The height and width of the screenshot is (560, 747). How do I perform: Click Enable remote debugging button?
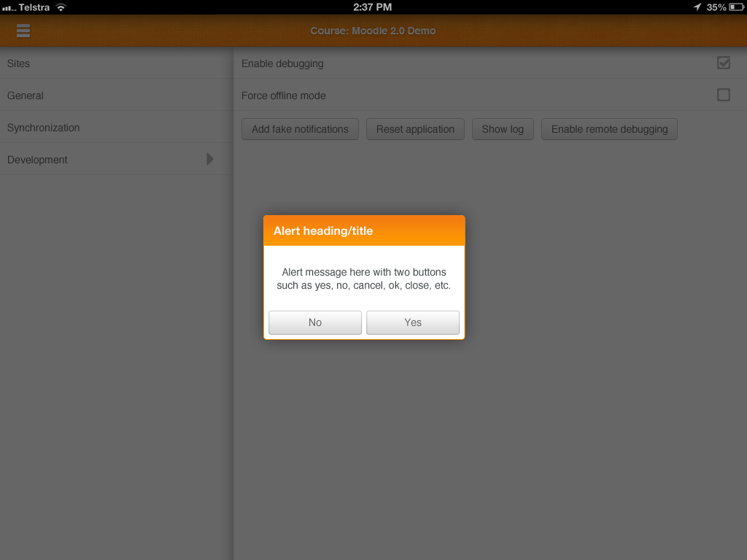(x=609, y=129)
